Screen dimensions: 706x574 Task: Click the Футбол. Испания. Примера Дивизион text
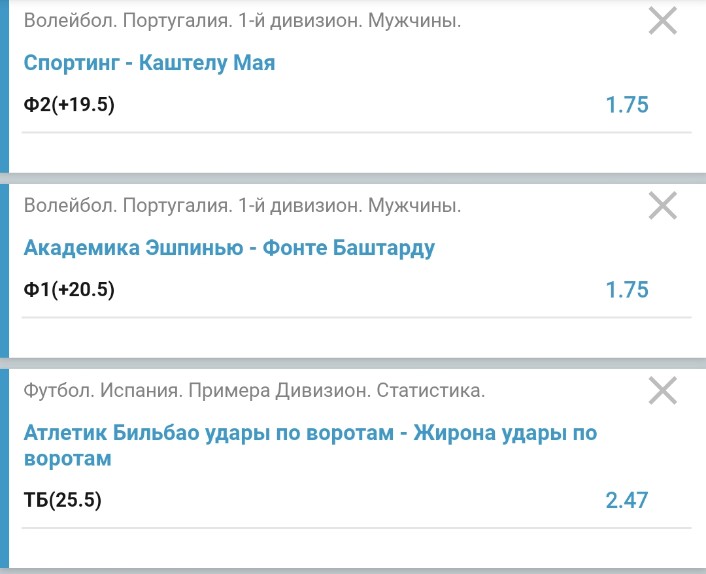[254, 391]
